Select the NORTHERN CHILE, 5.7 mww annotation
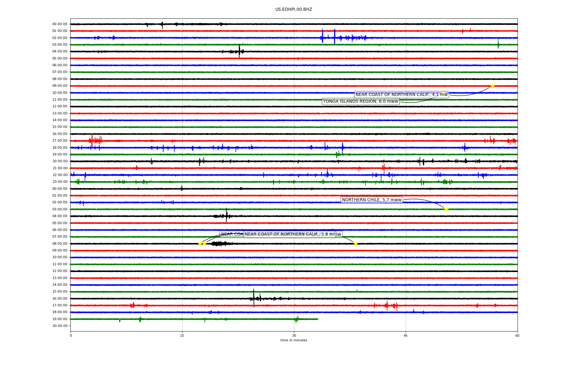588x368 pixels. coord(372,200)
